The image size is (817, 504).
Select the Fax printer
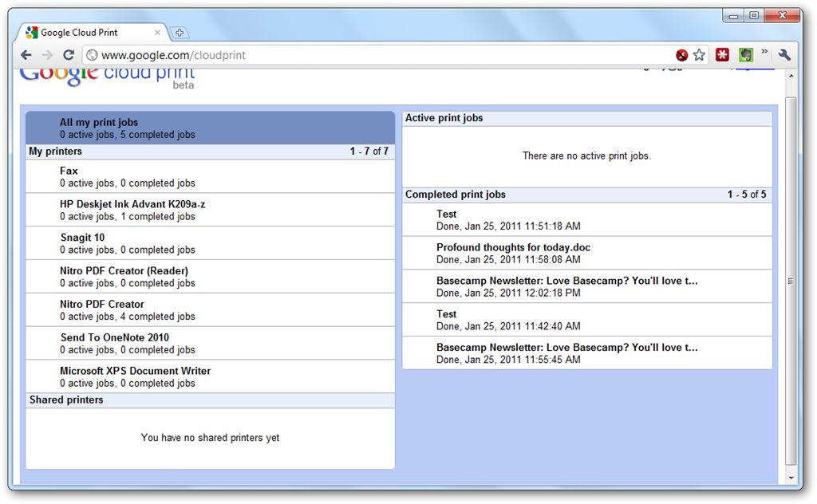pyautogui.click(x=211, y=176)
